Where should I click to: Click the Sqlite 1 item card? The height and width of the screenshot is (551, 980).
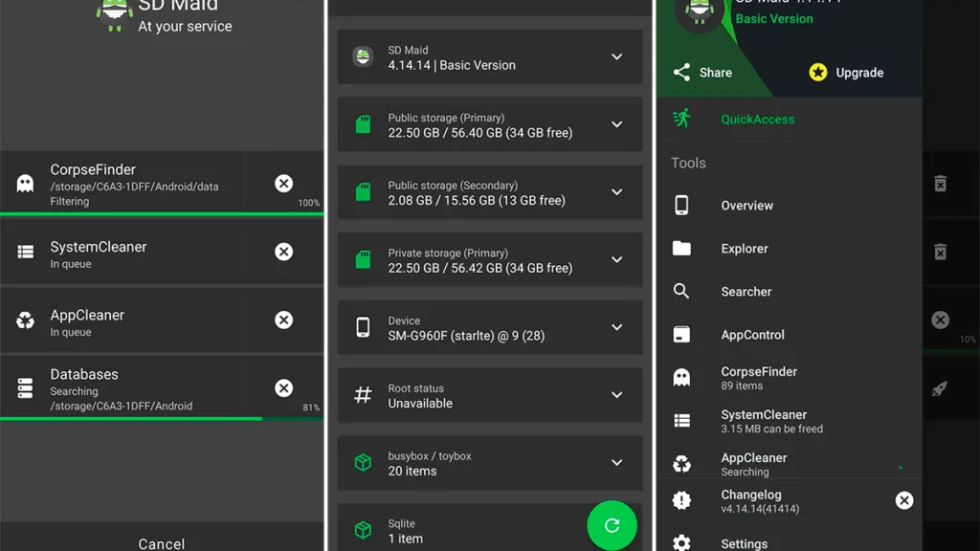pos(490,527)
